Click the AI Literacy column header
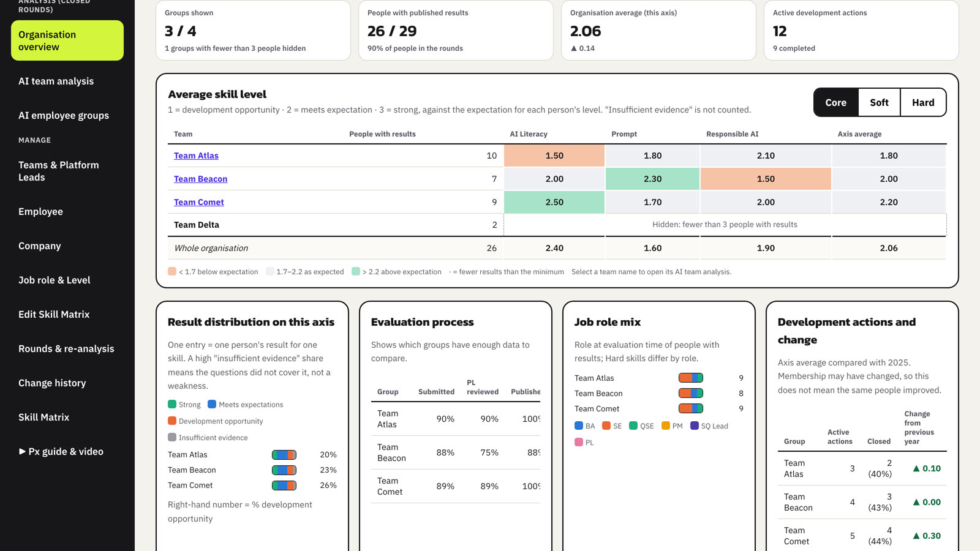Screen dimensions: 980x551 529,134
